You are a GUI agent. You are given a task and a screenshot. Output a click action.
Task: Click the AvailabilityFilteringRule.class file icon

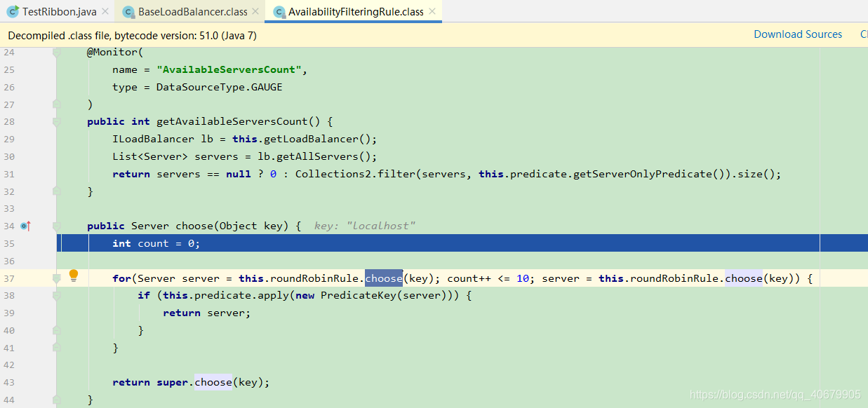pos(279,12)
